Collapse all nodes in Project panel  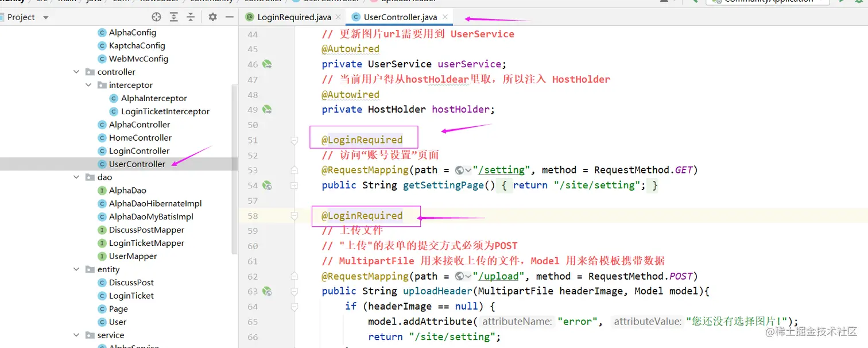[x=191, y=17]
